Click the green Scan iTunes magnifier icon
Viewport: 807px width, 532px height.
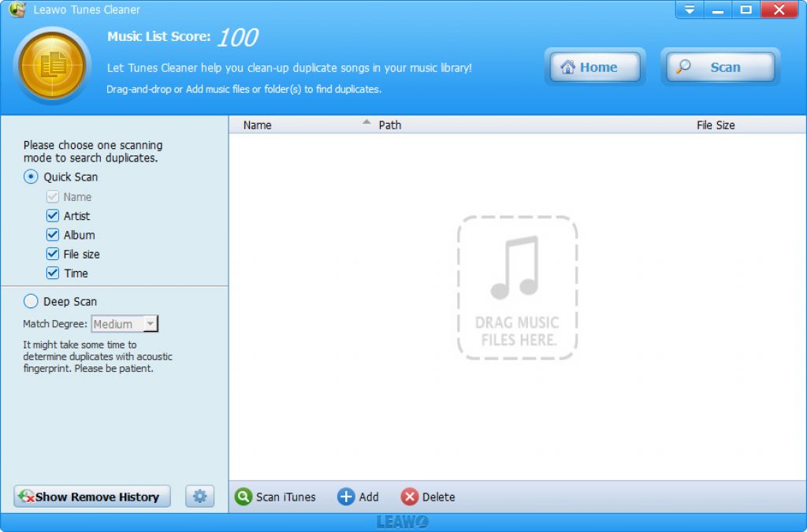(244, 497)
